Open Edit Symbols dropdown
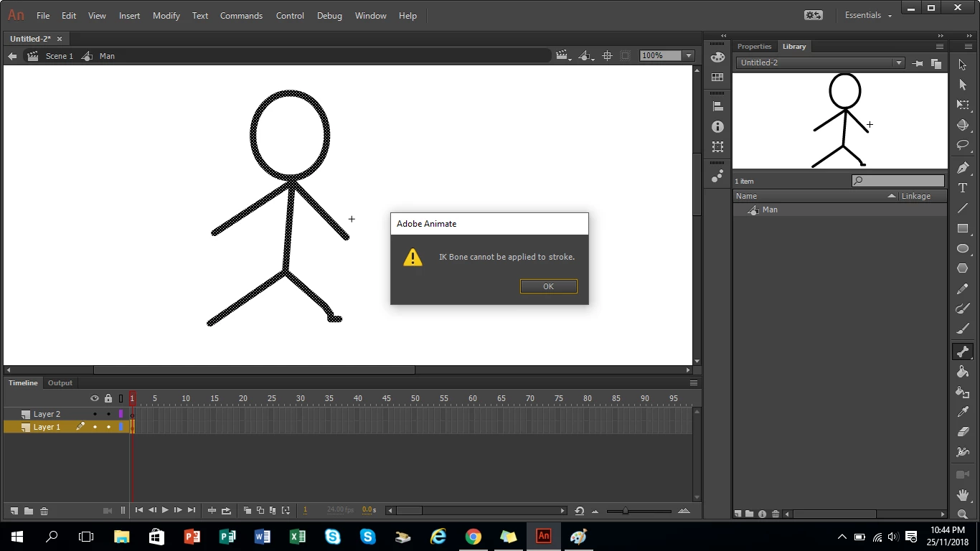Image resolution: width=980 pixels, height=551 pixels. pyautogui.click(x=586, y=55)
